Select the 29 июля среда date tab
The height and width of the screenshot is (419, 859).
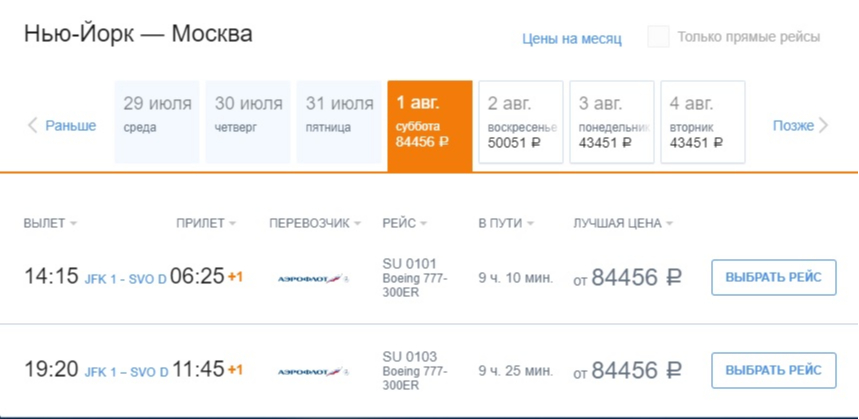click(157, 122)
